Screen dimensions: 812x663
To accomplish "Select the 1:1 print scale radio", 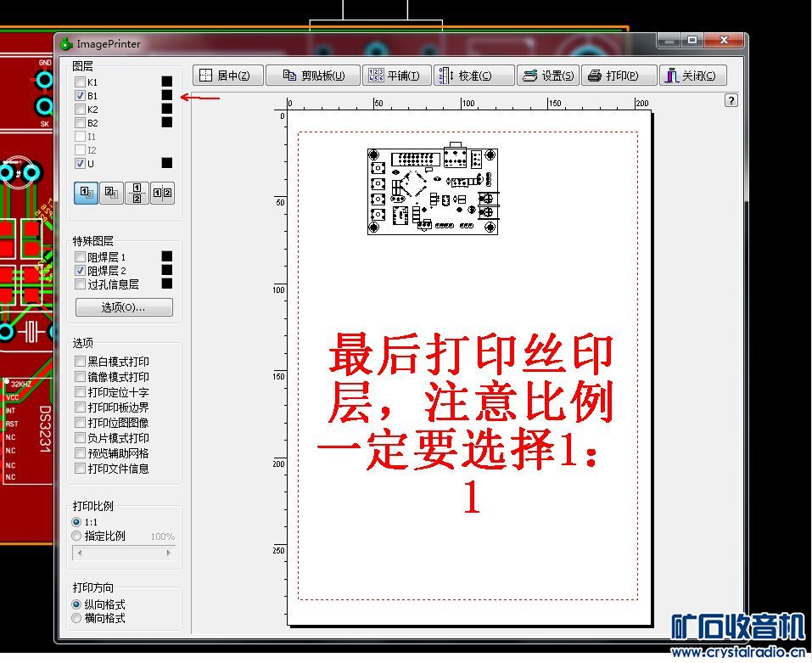I will point(76,522).
